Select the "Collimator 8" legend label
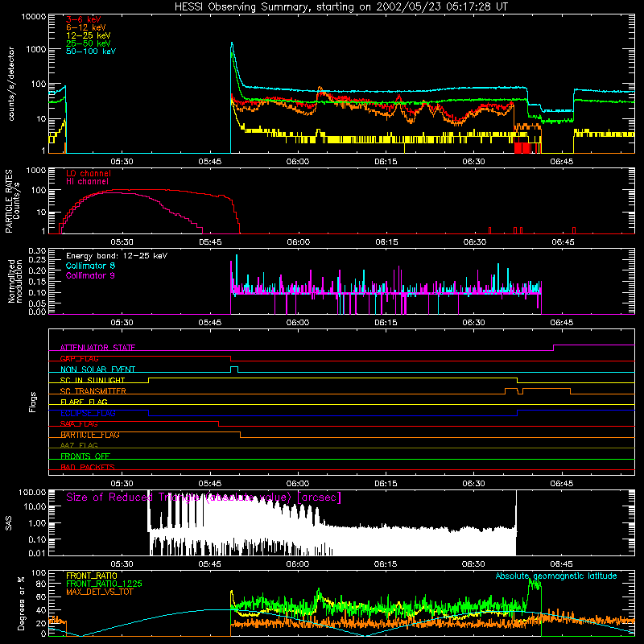The height and width of the screenshot is (644, 644). [90, 266]
